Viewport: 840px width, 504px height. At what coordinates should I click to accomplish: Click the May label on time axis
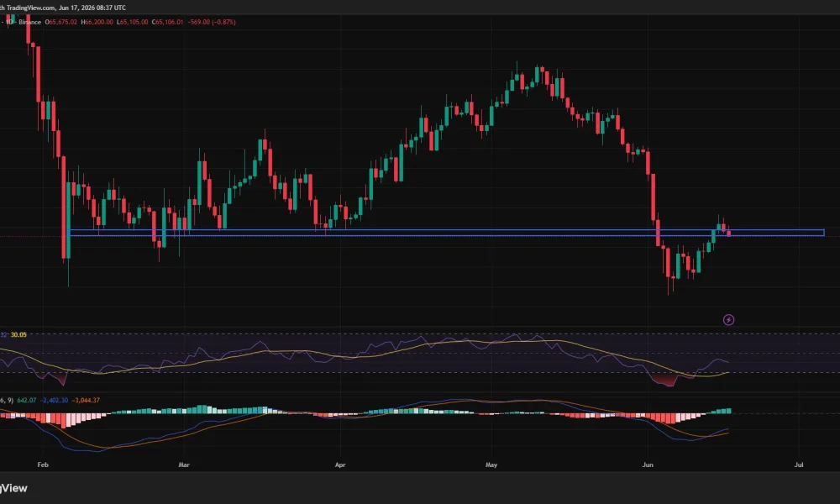click(491, 465)
